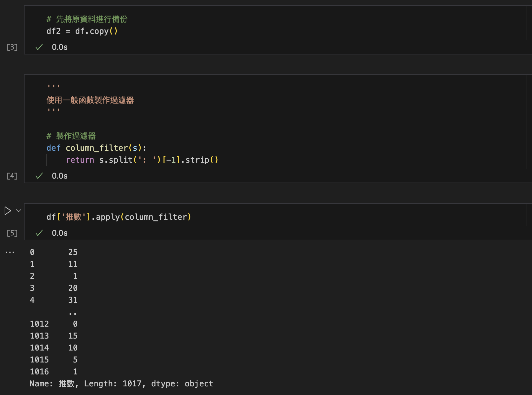532x395 pixels.
Task: Click the comment '# 製作過濾器'
Action: pos(71,136)
